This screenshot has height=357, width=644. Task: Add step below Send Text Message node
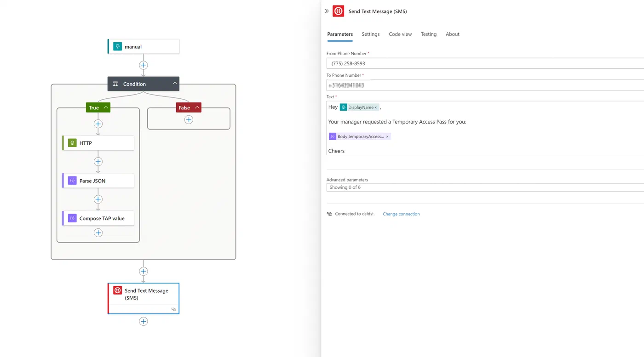(x=144, y=321)
